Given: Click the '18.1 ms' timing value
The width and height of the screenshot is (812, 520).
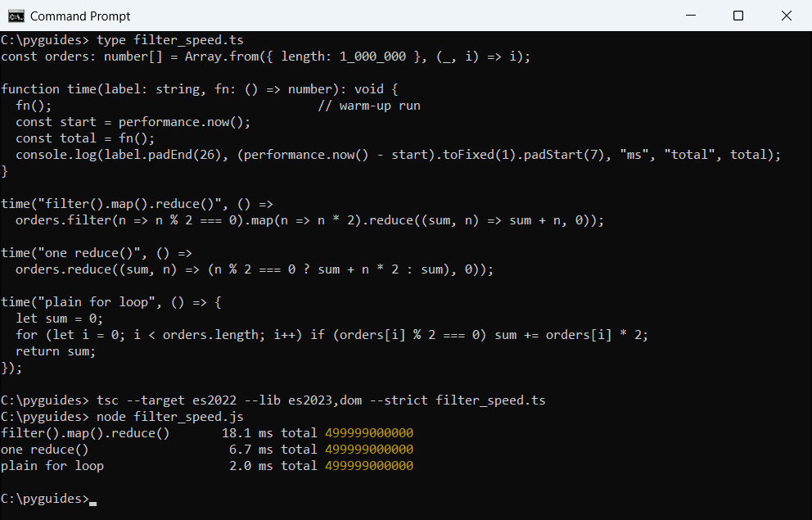Looking at the screenshot, I should [247, 433].
